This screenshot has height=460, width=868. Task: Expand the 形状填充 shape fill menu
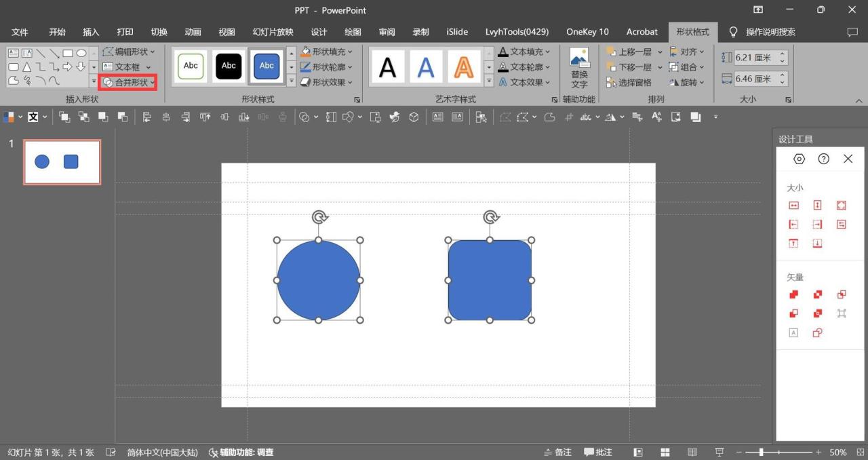(327, 52)
